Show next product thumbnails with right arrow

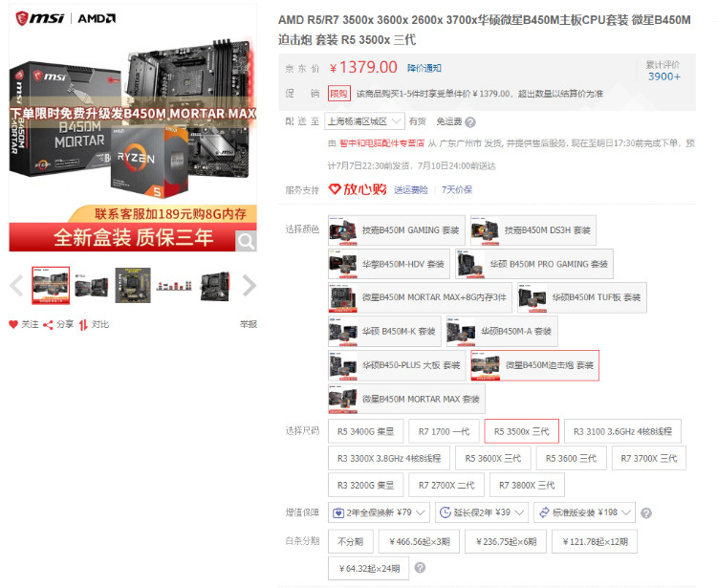click(x=250, y=286)
